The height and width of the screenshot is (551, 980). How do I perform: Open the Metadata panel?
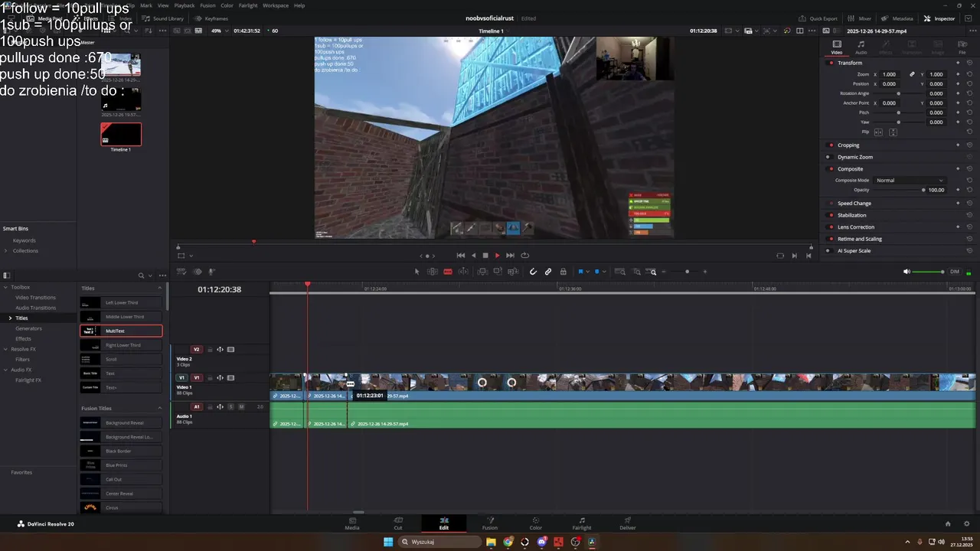[897, 18]
